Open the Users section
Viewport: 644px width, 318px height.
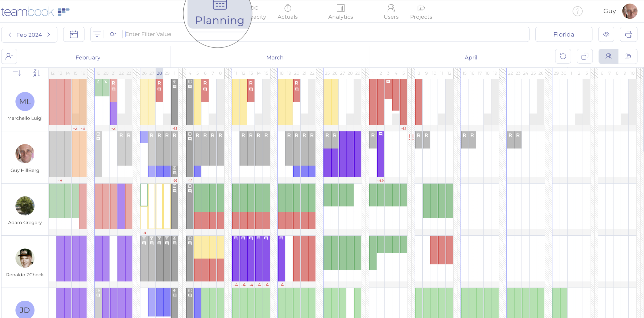coord(391,12)
